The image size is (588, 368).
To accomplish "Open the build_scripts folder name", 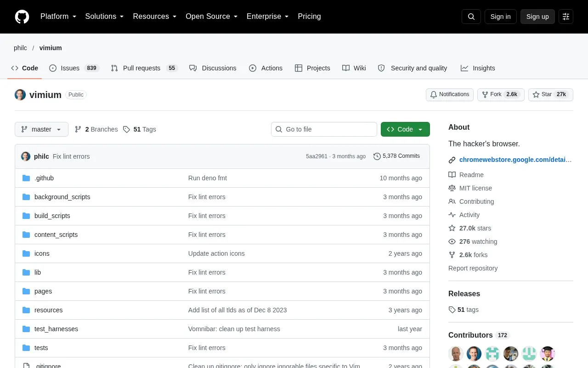I will [x=52, y=216].
